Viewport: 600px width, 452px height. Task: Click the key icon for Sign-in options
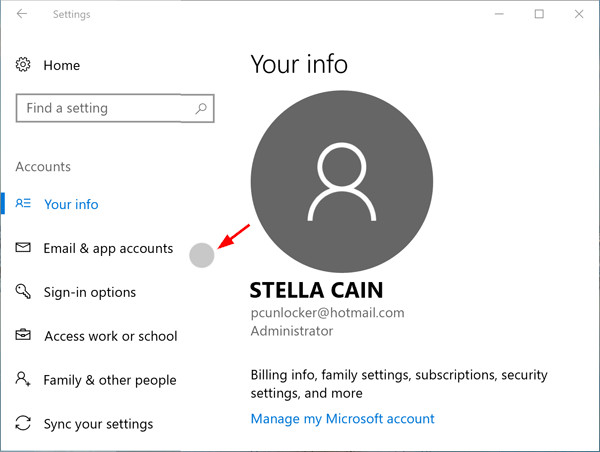click(23, 292)
